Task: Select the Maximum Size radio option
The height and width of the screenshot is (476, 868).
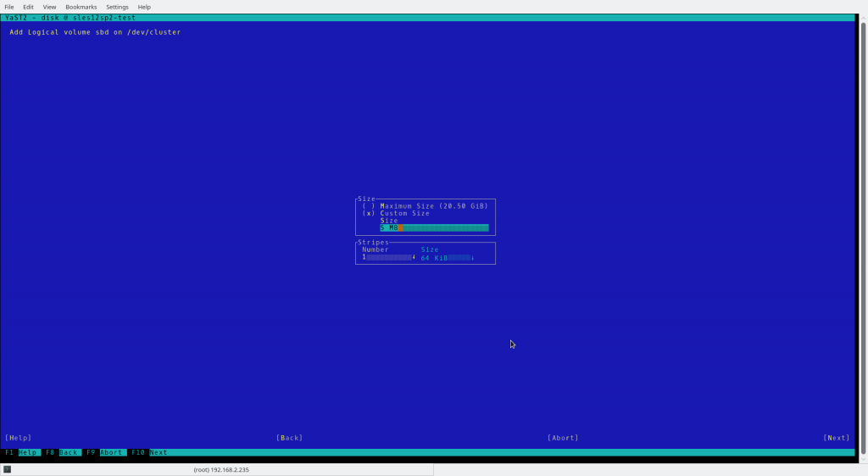Action: pos(369,206)
